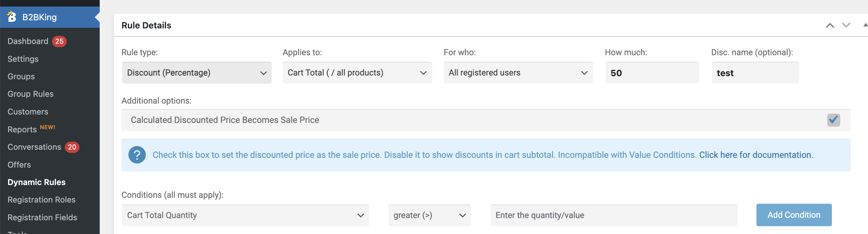This screenshot has height=234, width=868.
Task: Move Rule Details panel down
Action: (x=846, y=25)
